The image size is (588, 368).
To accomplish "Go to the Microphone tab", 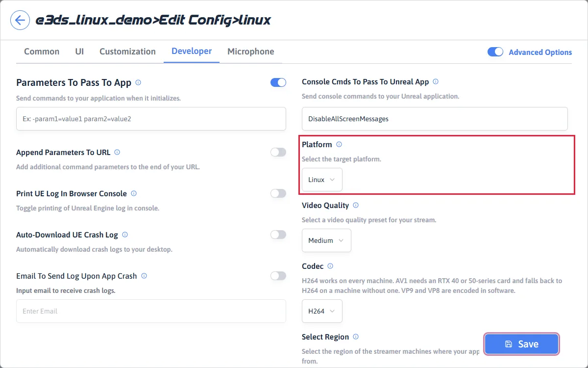I will tap(251, 52).
